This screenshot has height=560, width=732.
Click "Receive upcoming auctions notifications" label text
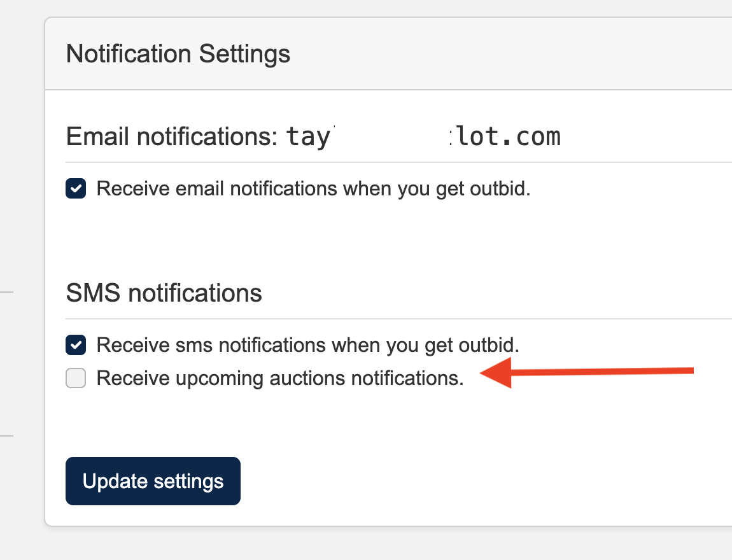(x=280, y=379)
